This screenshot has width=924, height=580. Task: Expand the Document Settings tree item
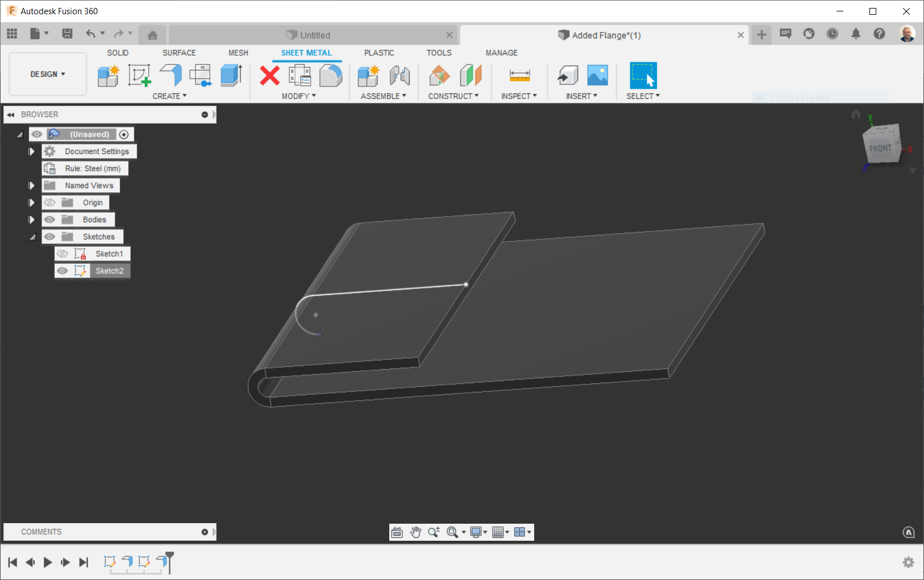click(31, 151)
